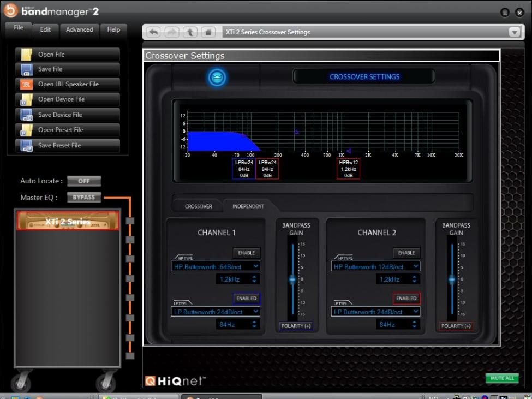The image size is (532, 399).
Task: Click the green MUTE ALL button
Action: [x=501, y=378]
